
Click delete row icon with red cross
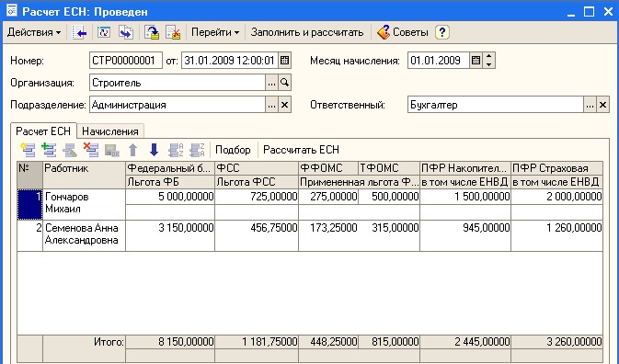tap(91, 150)
